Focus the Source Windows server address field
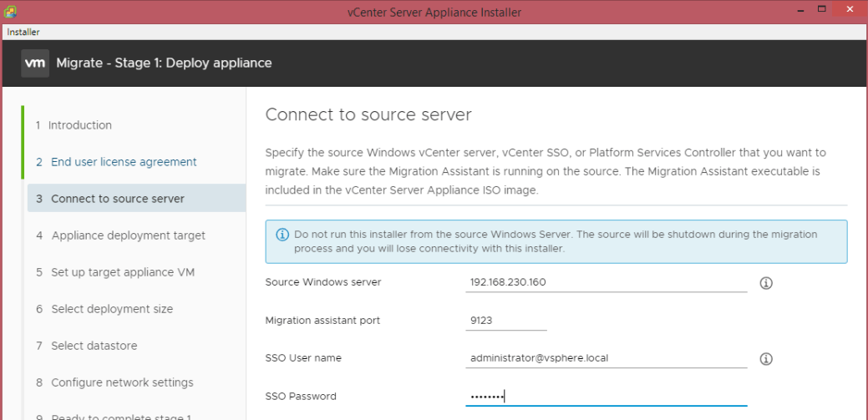 tap(606, 282)
